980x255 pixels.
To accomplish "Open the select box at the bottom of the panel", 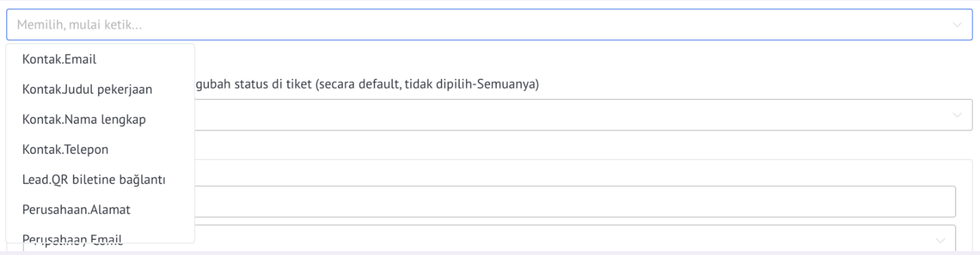I will [574, 239].
